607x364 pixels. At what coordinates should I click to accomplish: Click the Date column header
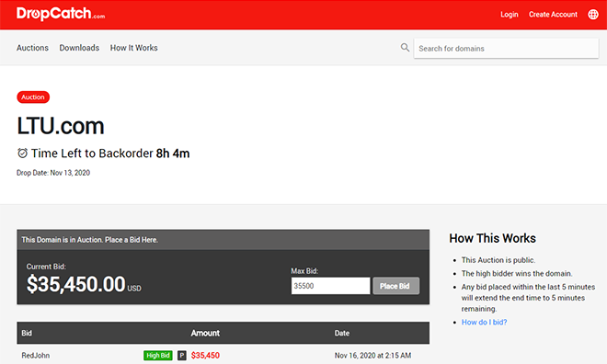pos(342,333)
